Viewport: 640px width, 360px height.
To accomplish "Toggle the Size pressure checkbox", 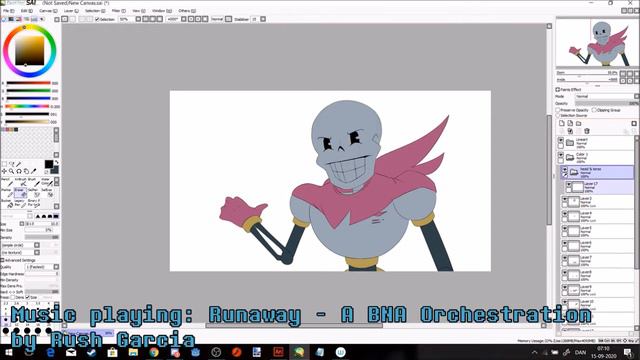I will coord(28,297).
